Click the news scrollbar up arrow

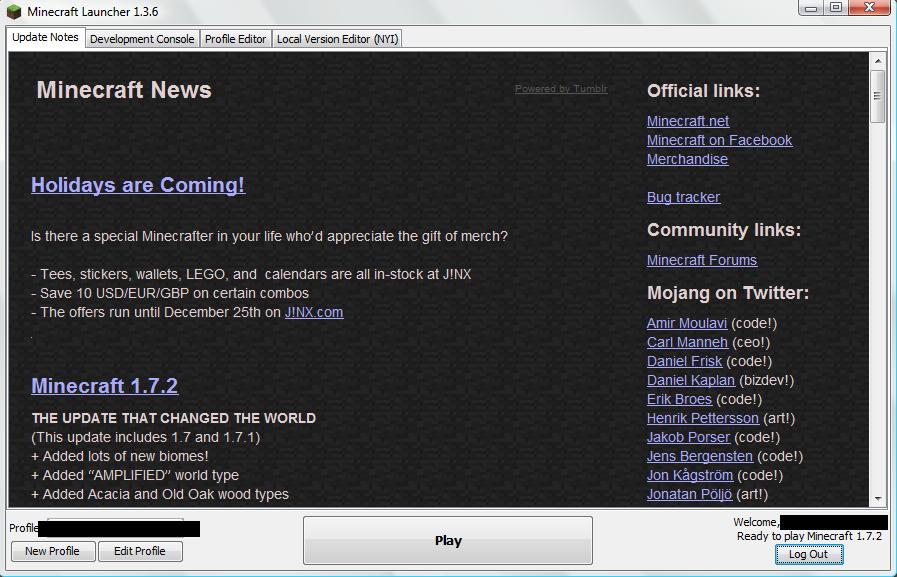[x=878, y=60]
